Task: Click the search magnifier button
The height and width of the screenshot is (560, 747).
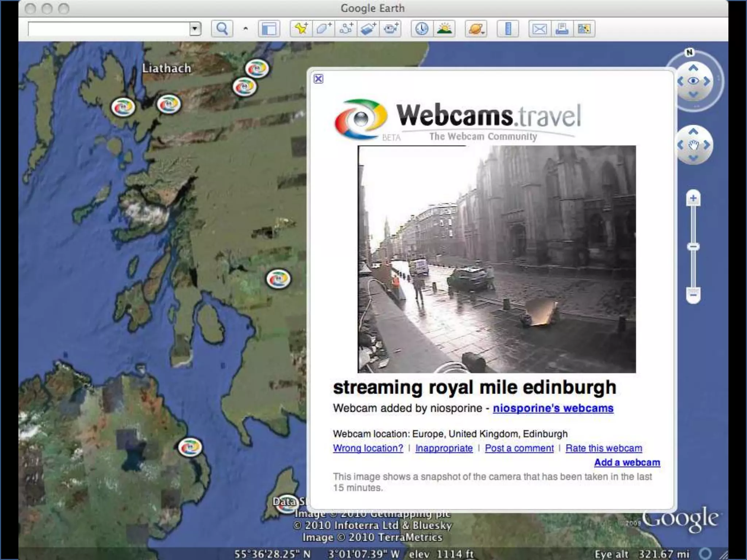Action: 222,28
